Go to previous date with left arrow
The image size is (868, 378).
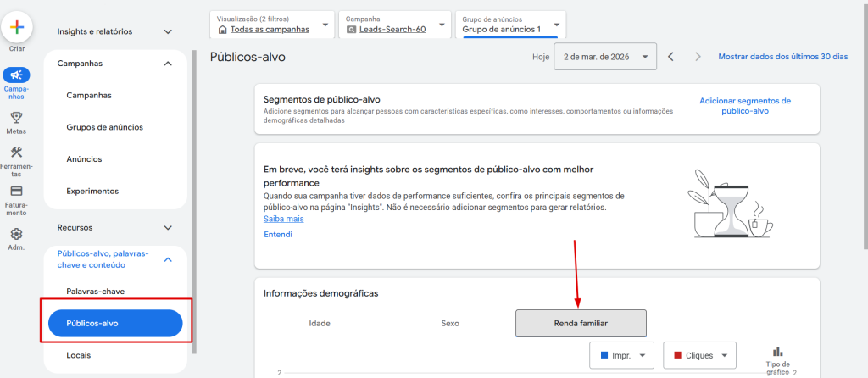670,57
